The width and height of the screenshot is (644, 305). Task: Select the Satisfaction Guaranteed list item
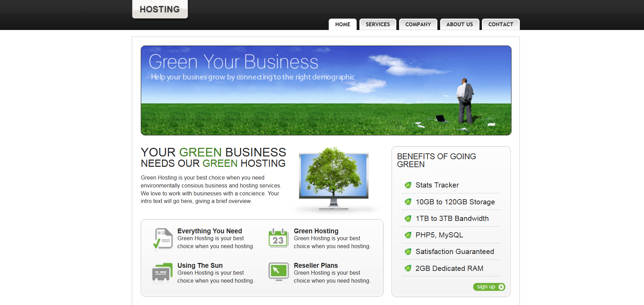[455, 252]
